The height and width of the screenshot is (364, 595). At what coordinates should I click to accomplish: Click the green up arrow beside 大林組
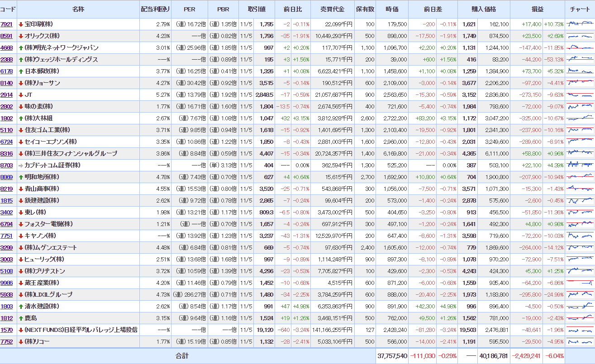tap(21, 118)
